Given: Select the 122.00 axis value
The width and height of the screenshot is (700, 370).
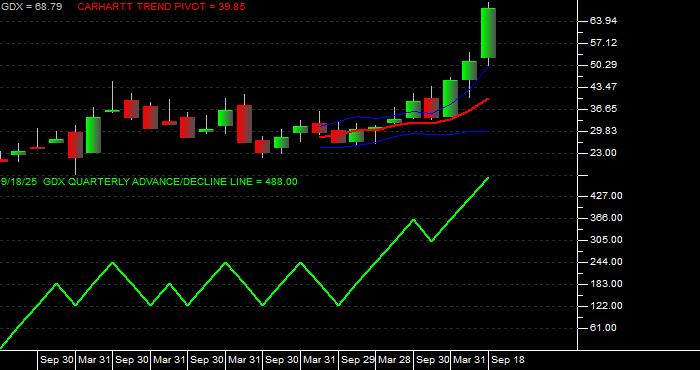Looking at the screenshot, I should 606,306.
